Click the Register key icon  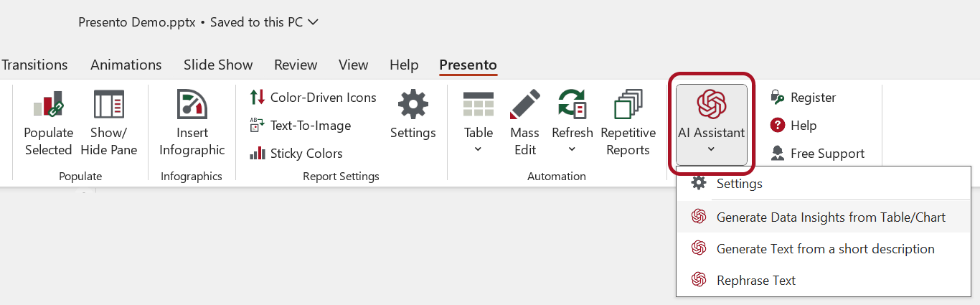click(x=777, y=97)
